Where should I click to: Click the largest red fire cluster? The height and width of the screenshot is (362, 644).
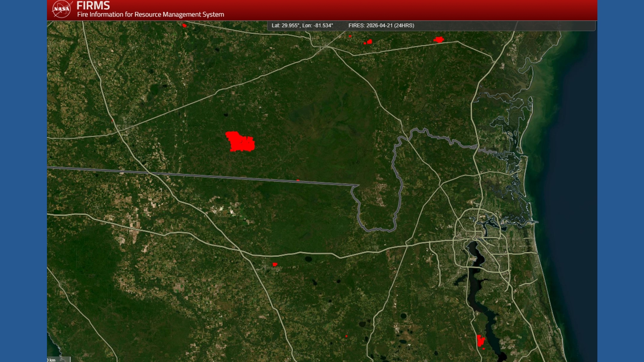pyautogui.click(x=240, y=142)
